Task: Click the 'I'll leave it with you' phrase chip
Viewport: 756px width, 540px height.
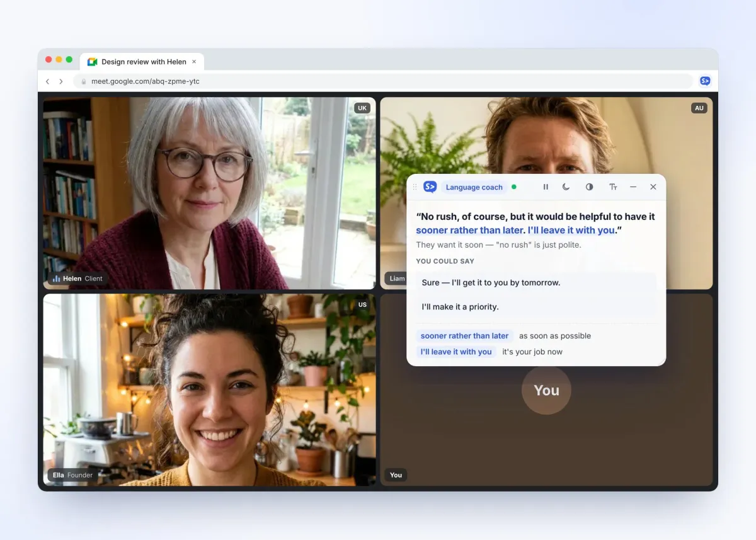Action: coord(456,352)
